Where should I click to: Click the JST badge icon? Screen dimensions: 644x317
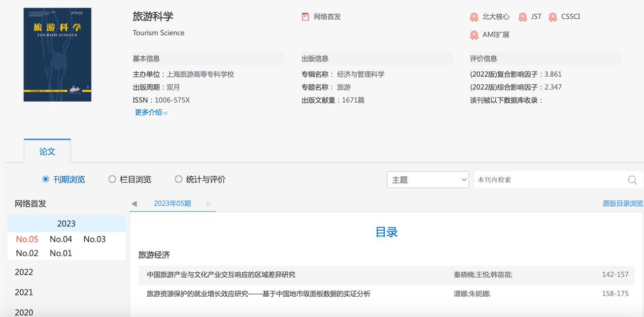tap(523, 17)
